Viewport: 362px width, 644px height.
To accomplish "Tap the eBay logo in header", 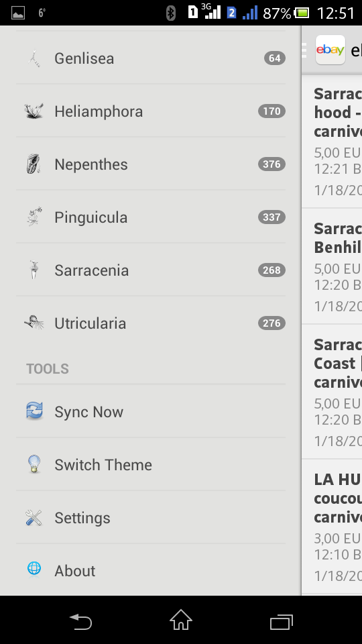I will coord(330,50).
